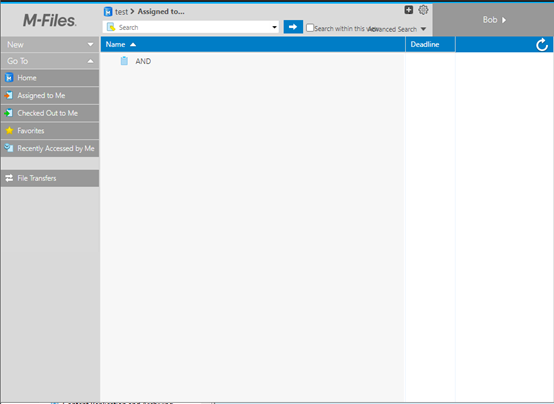
Task: Click the 'Assigned to...' breadcrumb
Action: (x=161, y=12)
